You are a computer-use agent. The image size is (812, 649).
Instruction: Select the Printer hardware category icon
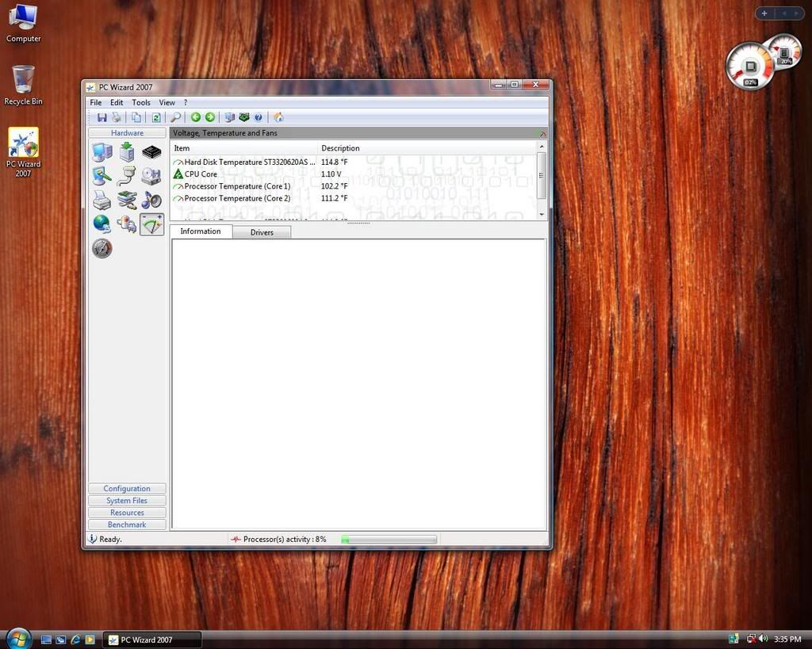tap(101, 200)
